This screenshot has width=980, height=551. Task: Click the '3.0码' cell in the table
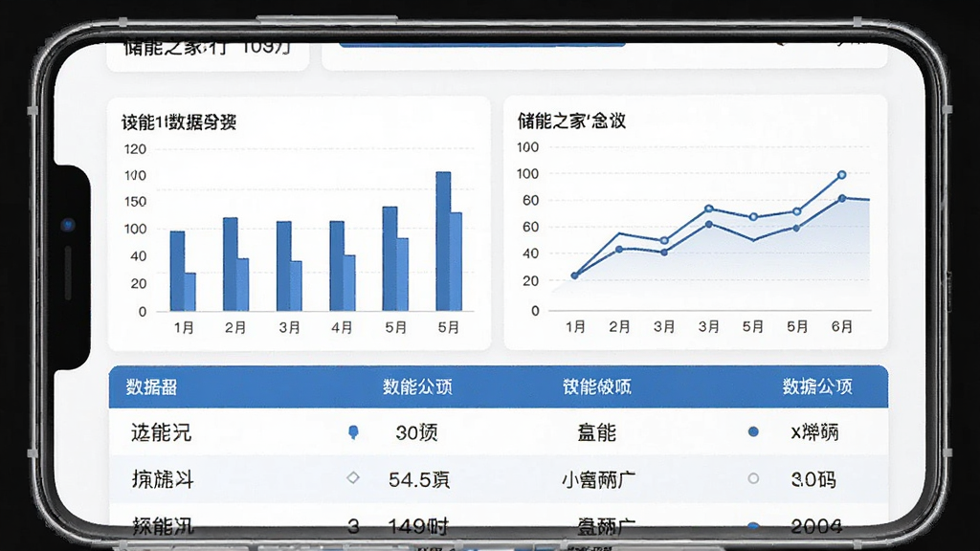[x=813, y=479]
